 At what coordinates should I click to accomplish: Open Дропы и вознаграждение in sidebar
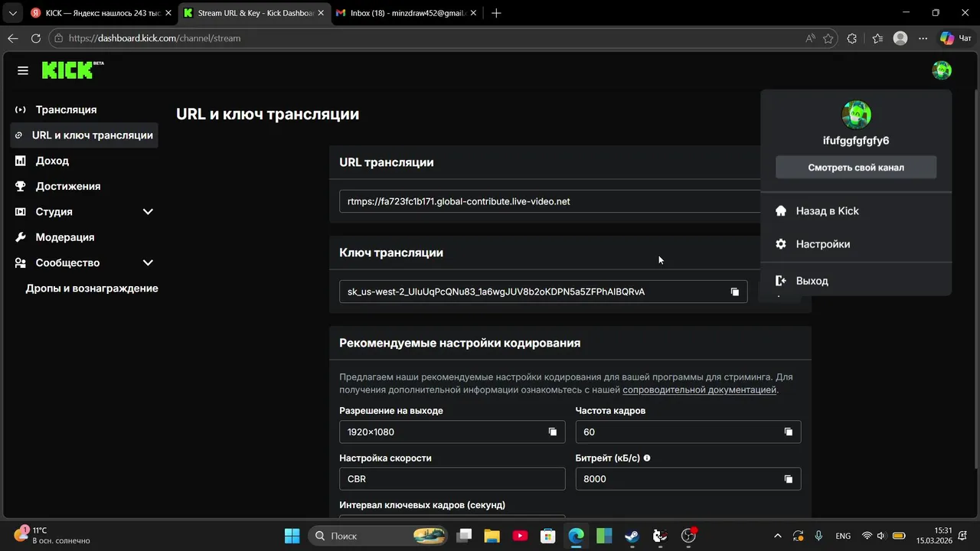92,289
